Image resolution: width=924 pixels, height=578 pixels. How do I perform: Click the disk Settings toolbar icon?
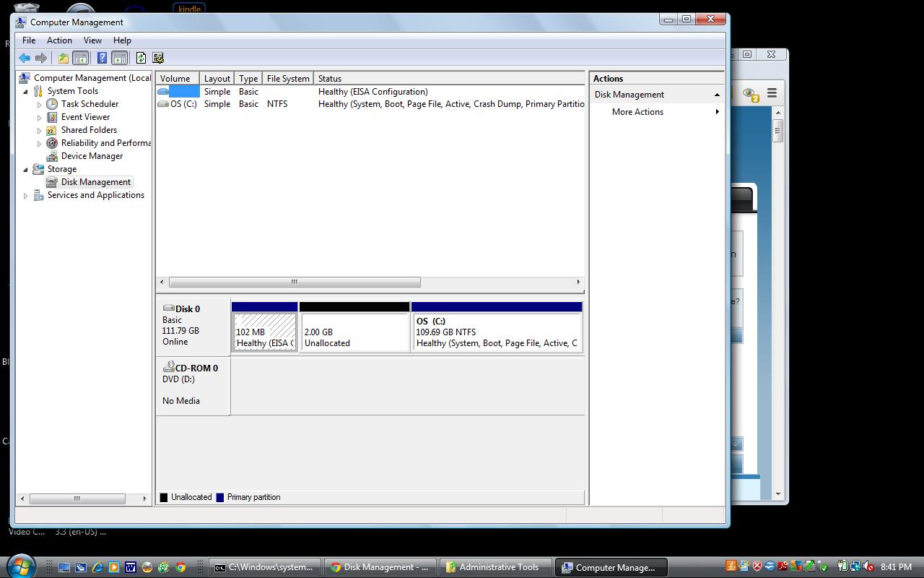(158, 59)
